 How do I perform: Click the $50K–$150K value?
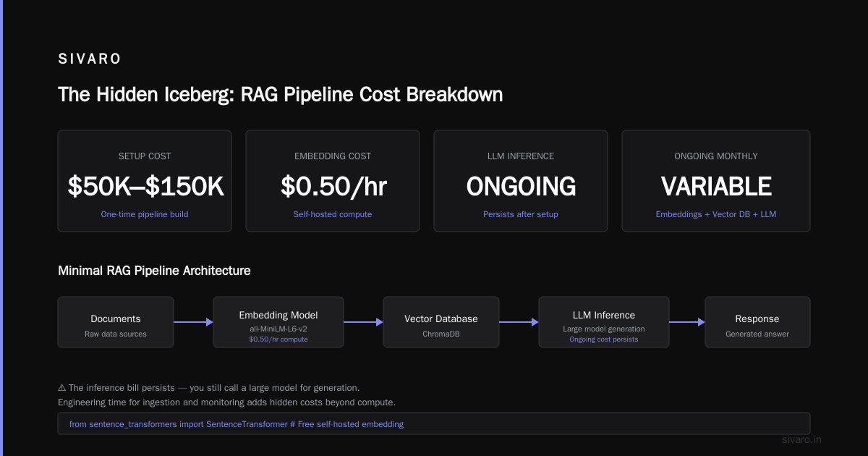coord(145,187)
